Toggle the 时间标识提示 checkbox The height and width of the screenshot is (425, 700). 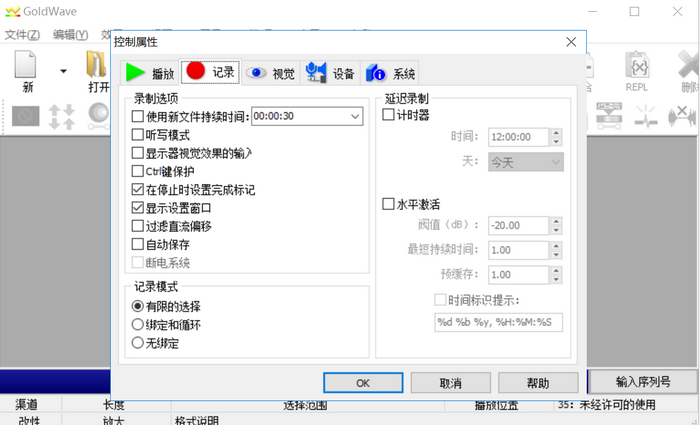440,300
